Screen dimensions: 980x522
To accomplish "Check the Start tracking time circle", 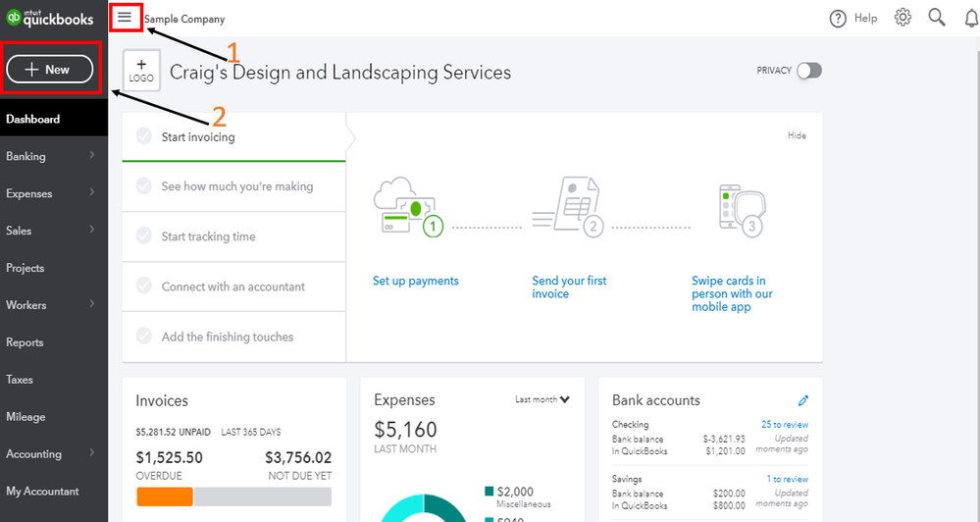I will 144,235.
